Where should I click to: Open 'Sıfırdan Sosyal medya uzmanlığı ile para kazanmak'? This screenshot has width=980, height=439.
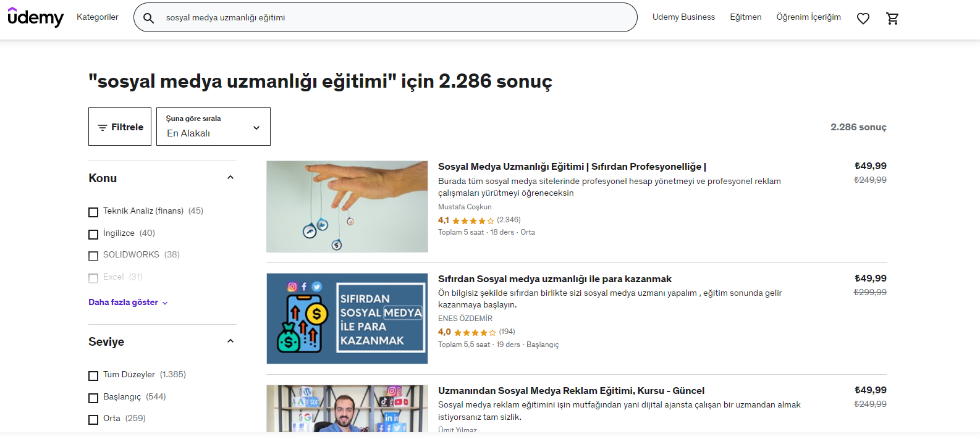555,279
